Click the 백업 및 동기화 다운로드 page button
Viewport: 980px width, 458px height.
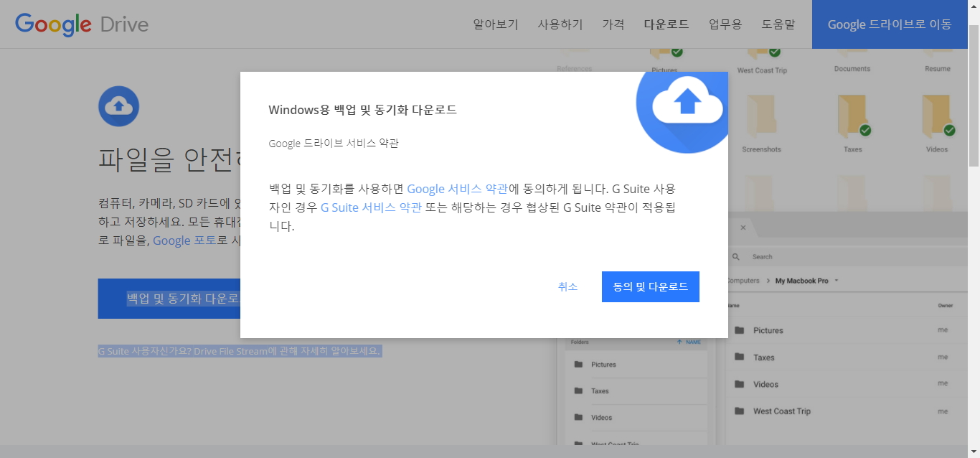point(169,299)
